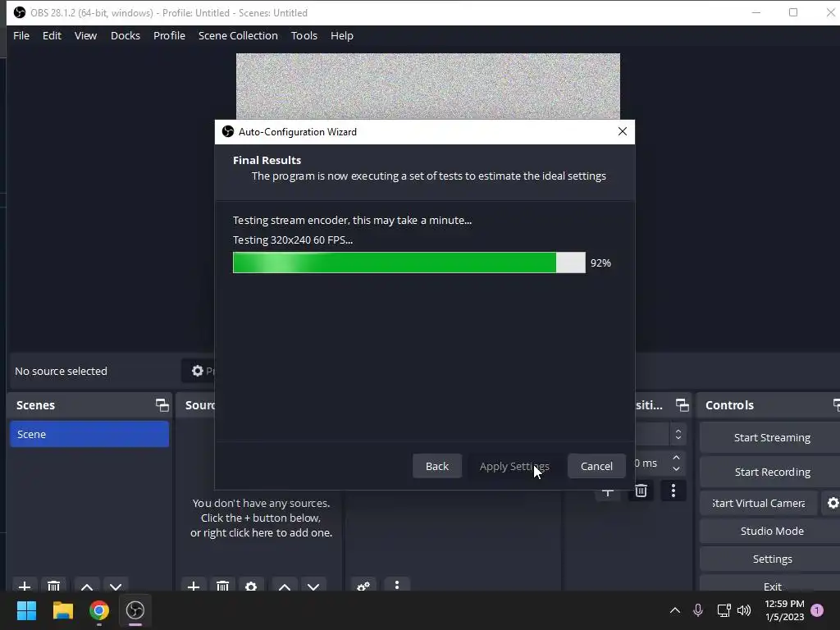Enable Studio Mode
This screenshot has height=630, width=840.
pyautogui.click(x=771, y=531)
